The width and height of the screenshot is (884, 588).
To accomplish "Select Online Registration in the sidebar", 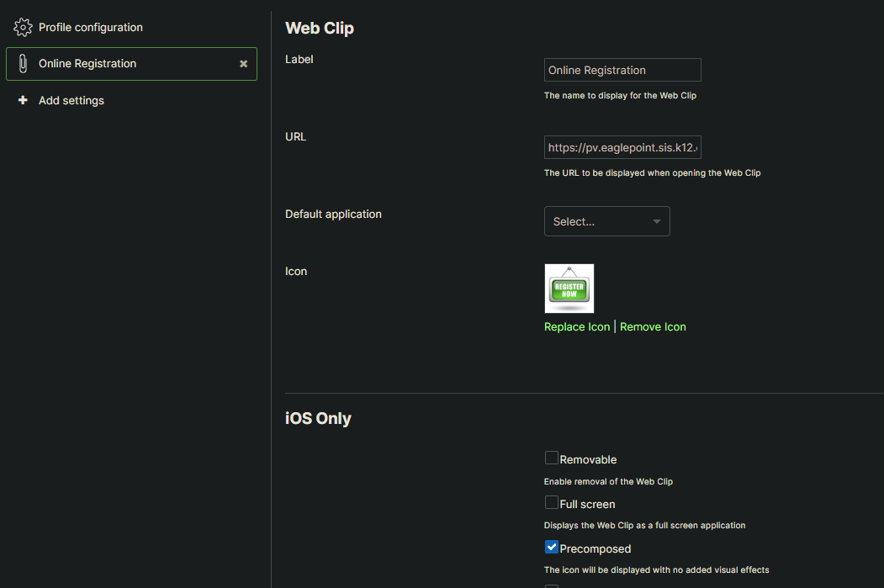I will 87,63.
